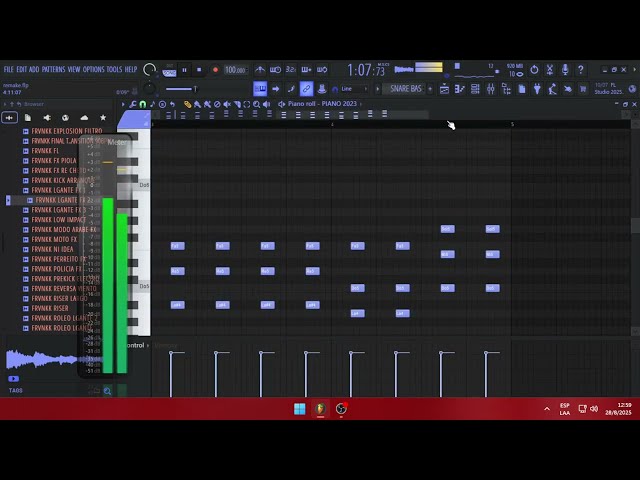The width and height of the screenshot is (640, 480).
Task: Toggle the magnet snap in piano roll
Action: 142,104
